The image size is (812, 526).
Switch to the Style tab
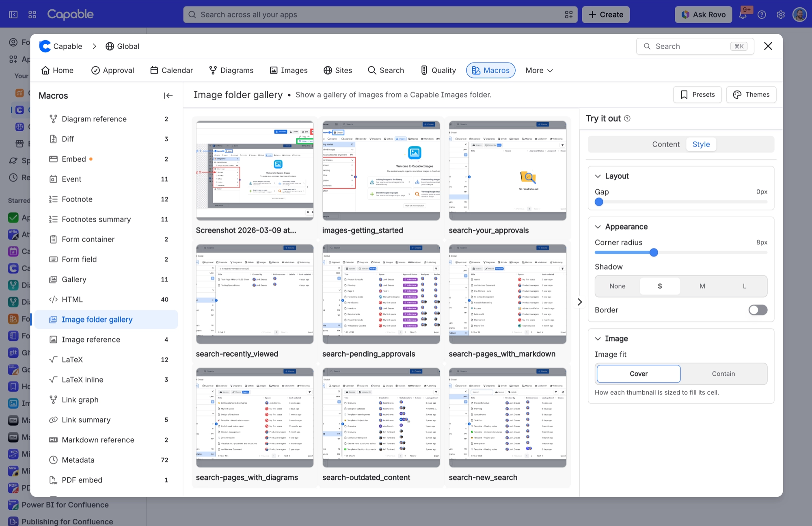coord(701,144)
